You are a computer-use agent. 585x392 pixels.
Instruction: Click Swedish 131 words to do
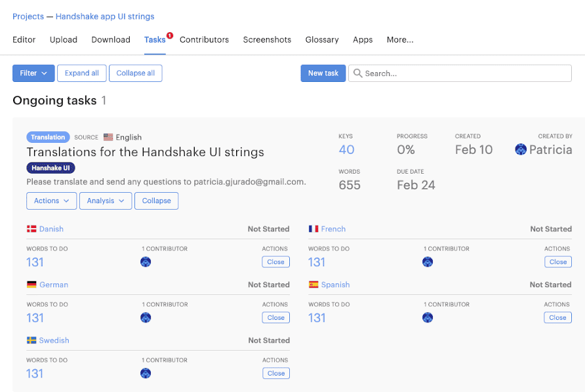(x=35, y=374)
